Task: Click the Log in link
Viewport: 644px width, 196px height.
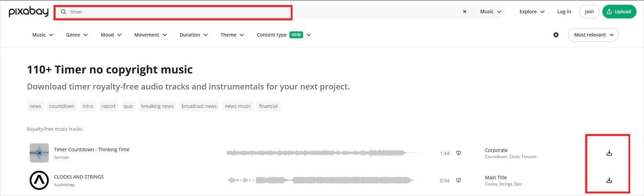Action: [564, 12]
